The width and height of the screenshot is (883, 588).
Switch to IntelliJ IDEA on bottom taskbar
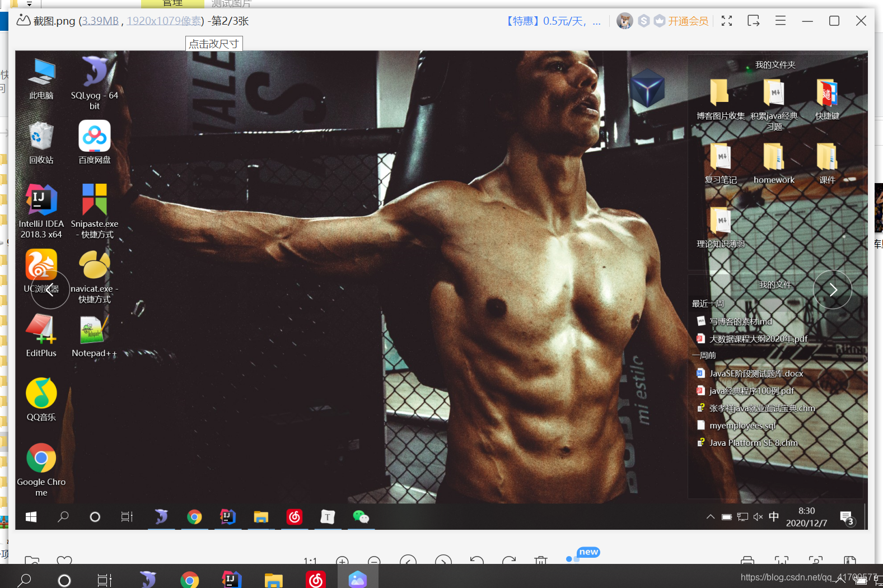[x=232, y=579]
